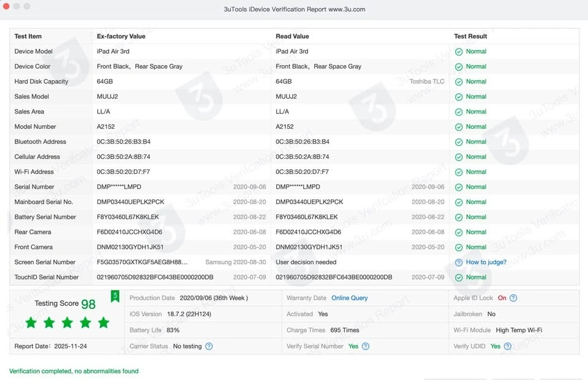
Task: Click the 'Read Value' column header
Action: pyautogui.click(x=292, y=36)
